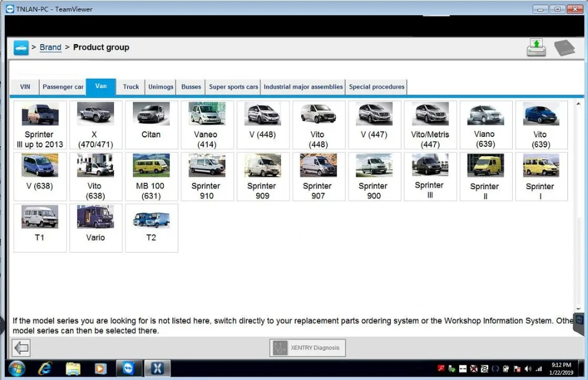Switch to TeamViewer in taskbar
This screenshot has height=380, width=588.
pyautogui.click(x=129, y=368)
